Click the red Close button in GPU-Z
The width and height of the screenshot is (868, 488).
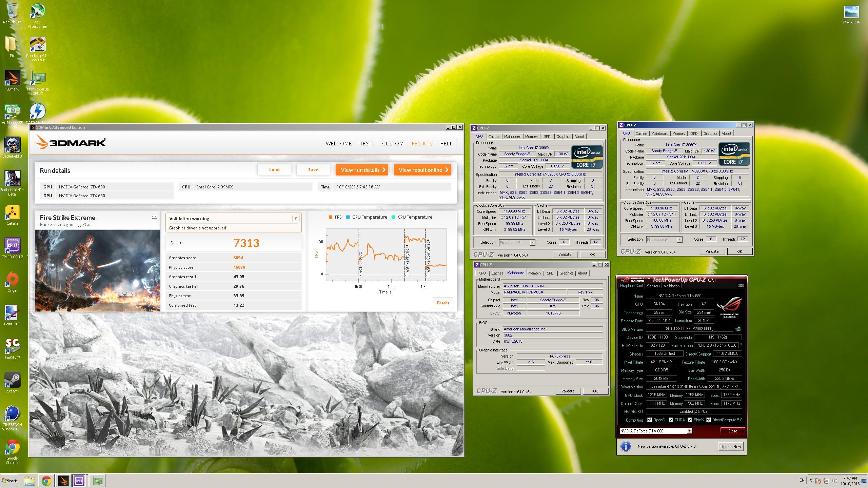732,431
